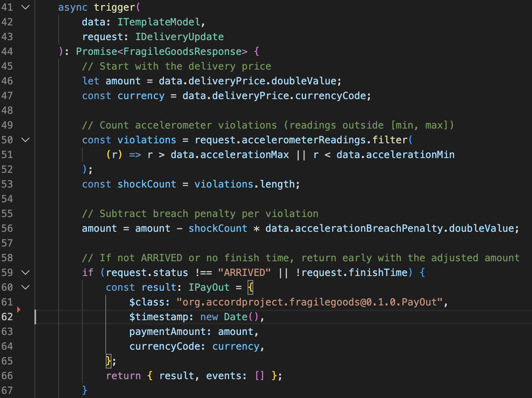Click the IDeliveryUpdate type on line 43
This screenshot has height=398, width=532.
[x=180, y=36]
